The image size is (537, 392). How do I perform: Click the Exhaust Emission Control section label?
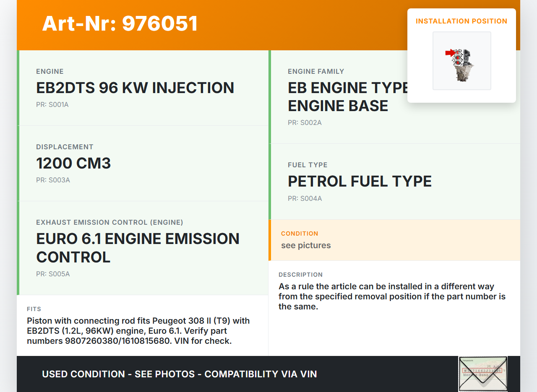(x=109, y=222)
